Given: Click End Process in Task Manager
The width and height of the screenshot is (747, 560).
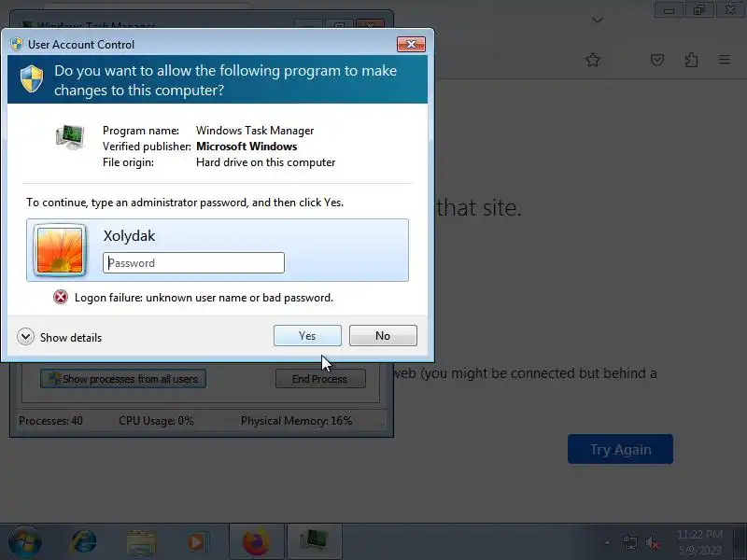Looking at the screenshot, I should point(320,379).
